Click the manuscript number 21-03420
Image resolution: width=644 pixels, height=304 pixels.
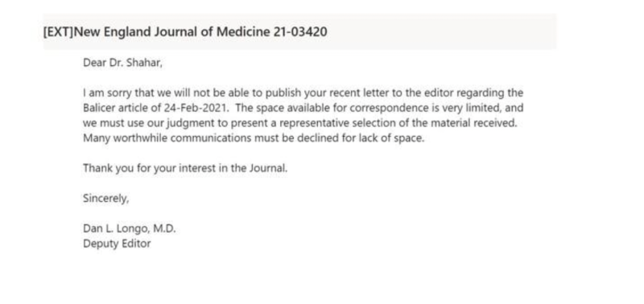[x=300, y=31]
